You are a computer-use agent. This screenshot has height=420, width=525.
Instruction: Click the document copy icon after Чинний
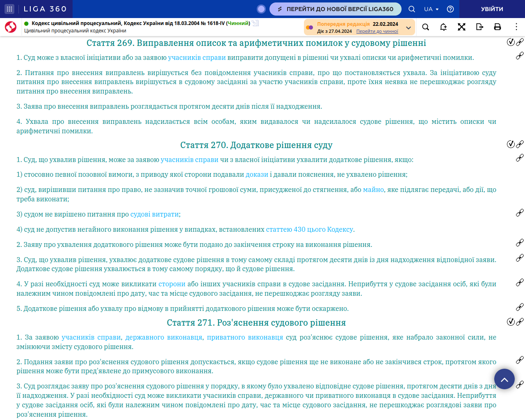tap(255, 23)
